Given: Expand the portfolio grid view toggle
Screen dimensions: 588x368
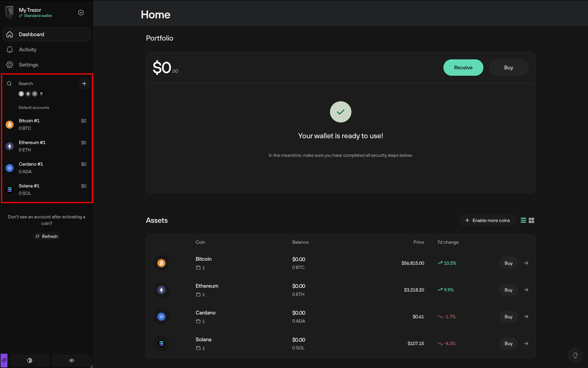Looking at the screenshot, I should pos(531,220).
